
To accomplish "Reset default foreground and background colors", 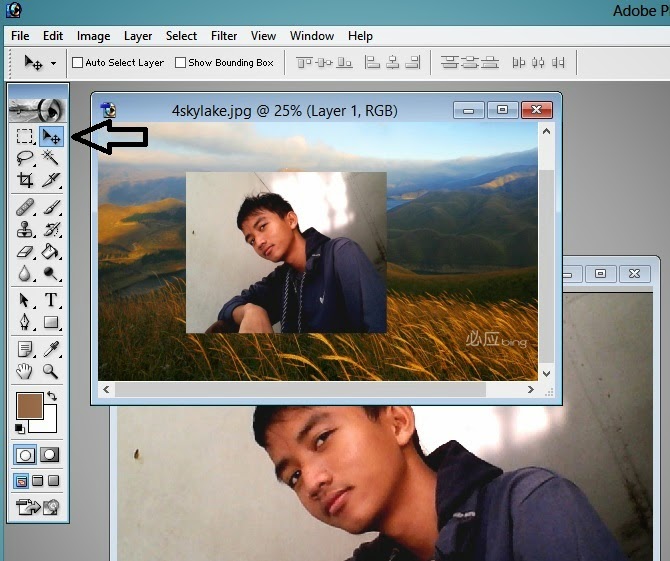I will point(19,429).
